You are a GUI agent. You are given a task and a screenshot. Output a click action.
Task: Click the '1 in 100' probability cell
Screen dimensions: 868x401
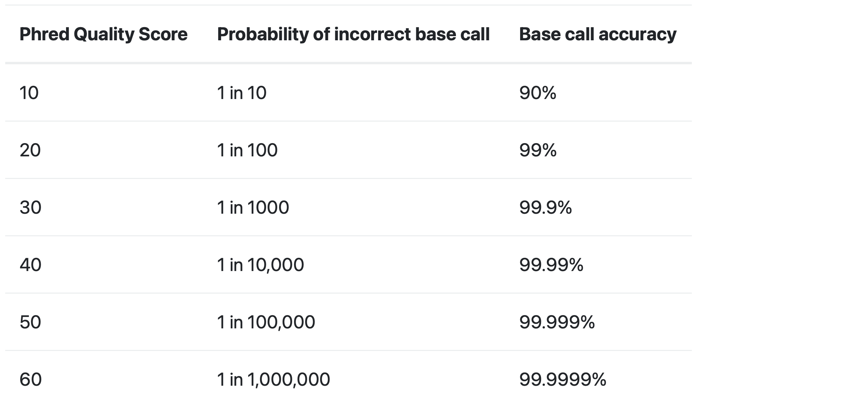247,150
